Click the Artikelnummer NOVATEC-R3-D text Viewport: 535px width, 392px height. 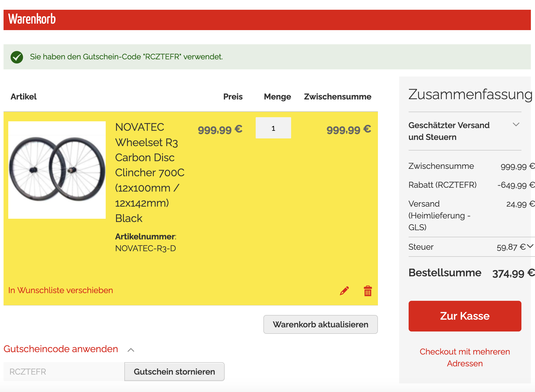tap(146, 242)
